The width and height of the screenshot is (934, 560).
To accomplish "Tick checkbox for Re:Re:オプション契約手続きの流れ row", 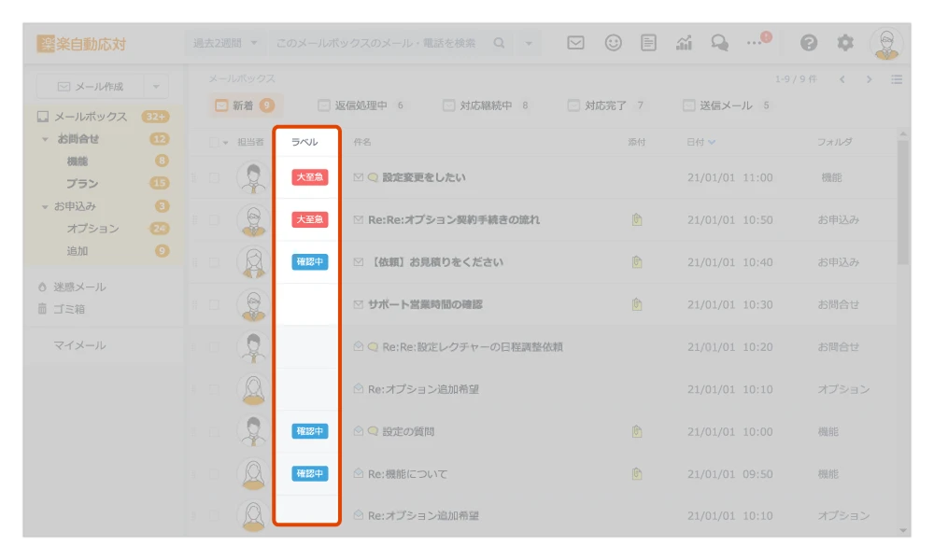I will click(x=214, y=219).
